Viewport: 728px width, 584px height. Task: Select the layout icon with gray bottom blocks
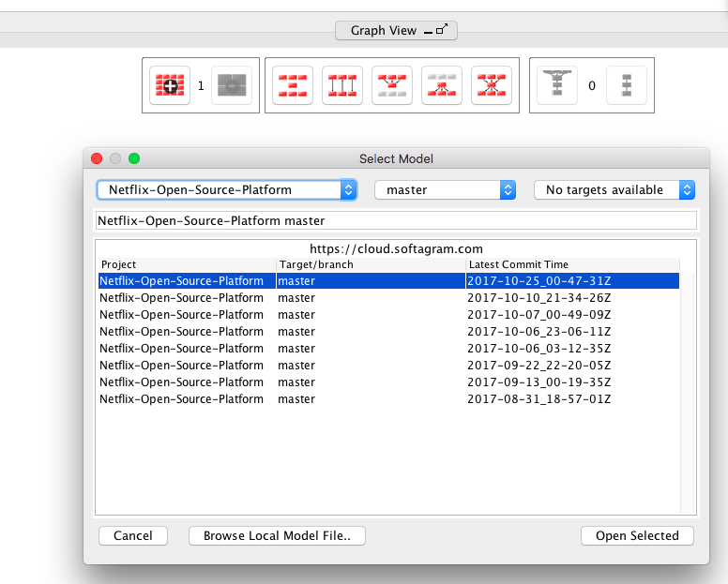pyautogui.click(x=392, y=86)
